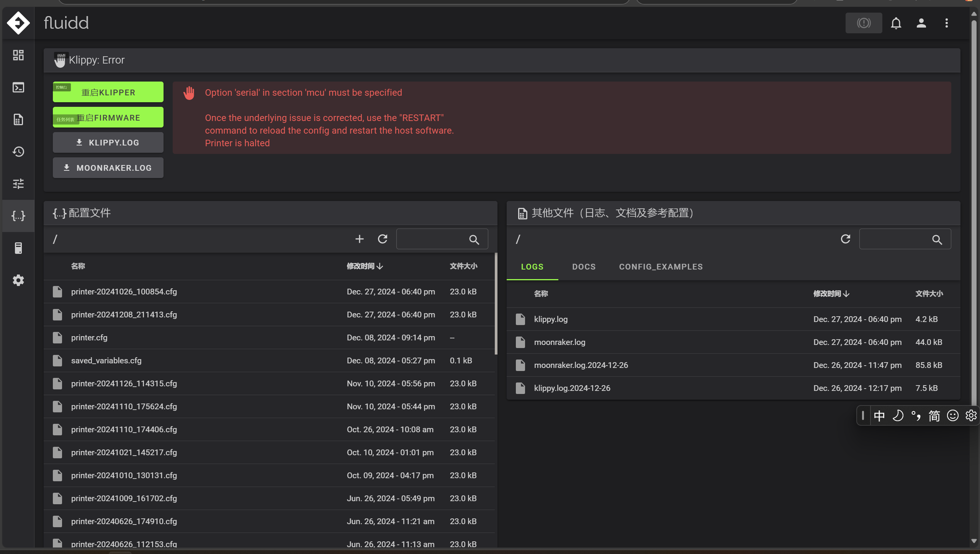This screenshot has width=980, height=554.
Task: Open printer.cfg in config files list
Action: tap(89, 338)
